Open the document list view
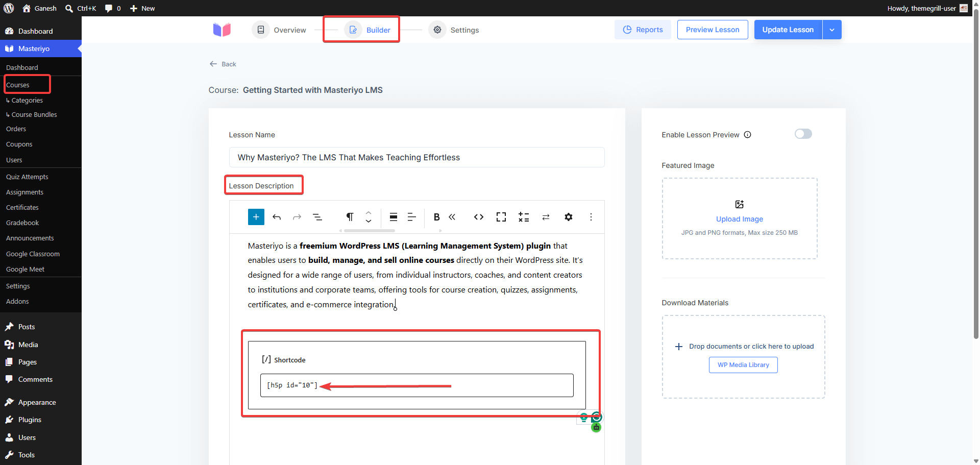980x465 pixels. coord(317,217)
